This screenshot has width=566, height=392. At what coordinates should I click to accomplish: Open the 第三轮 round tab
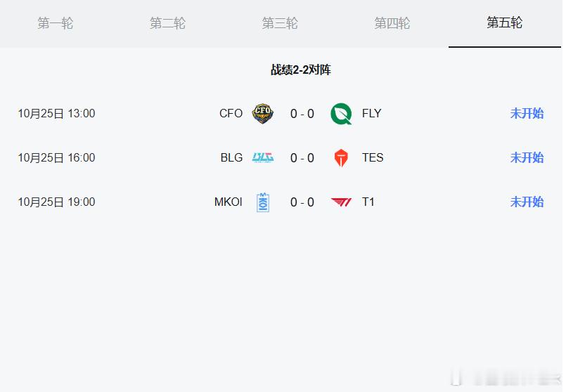(280, 23)
